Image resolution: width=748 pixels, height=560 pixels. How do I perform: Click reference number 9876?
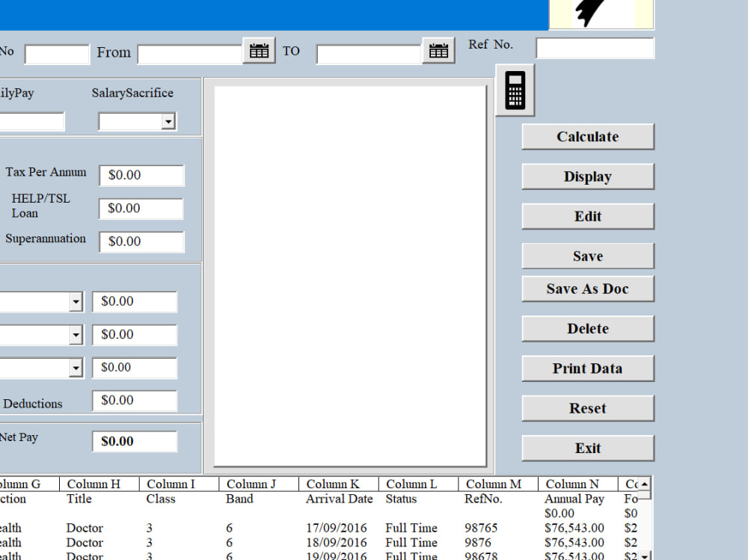(x=477, y=543)
